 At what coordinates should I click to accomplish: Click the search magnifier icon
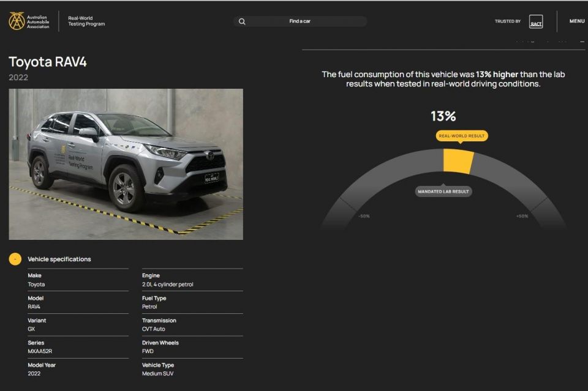coord(242,21)
